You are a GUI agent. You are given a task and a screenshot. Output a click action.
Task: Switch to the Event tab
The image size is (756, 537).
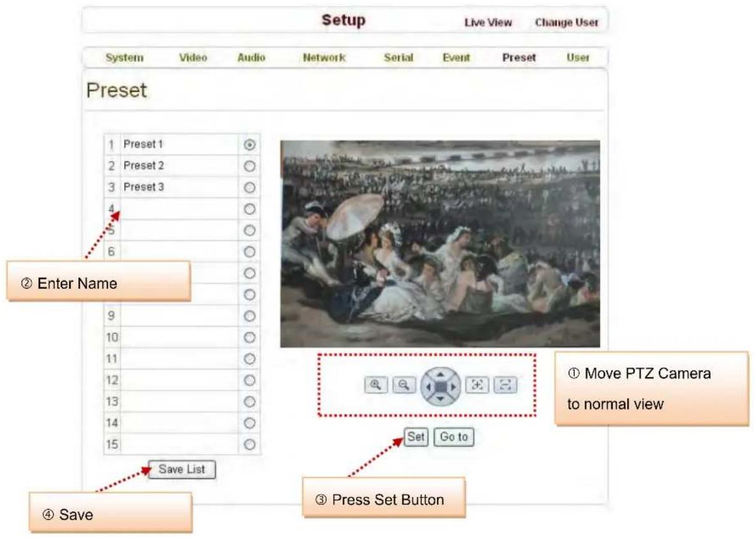point(456,58)
